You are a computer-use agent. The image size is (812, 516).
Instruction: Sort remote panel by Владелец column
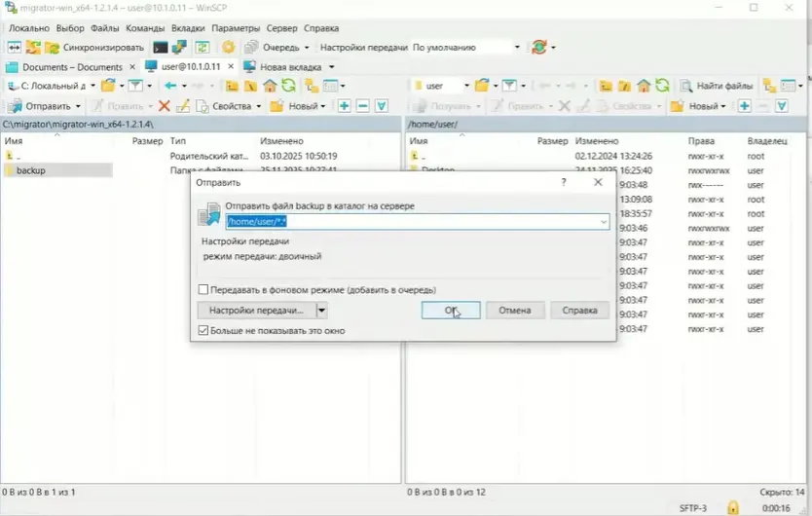click(x=767, y=141)
